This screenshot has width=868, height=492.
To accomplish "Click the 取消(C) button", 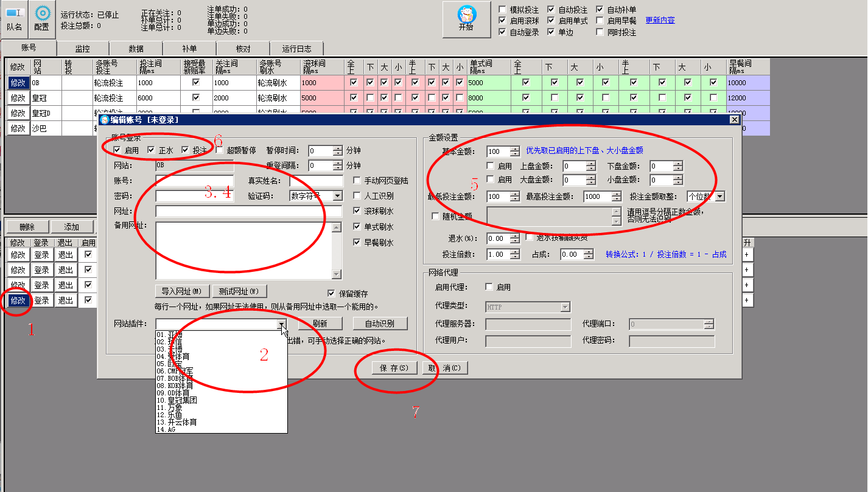I will coord(444,368).
